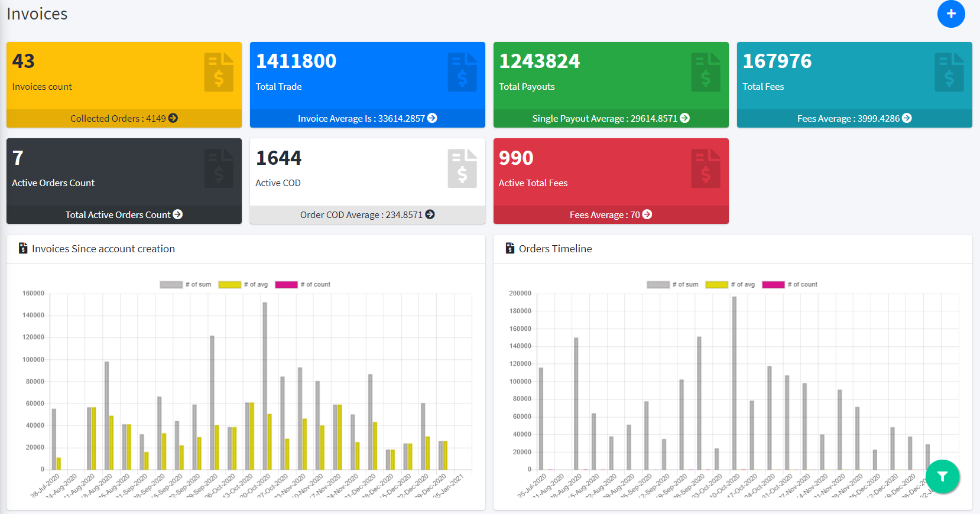Click the 1243824 Total Payouts value
The width and height of the screenshot is (980, 514).
tap(540, 61)
